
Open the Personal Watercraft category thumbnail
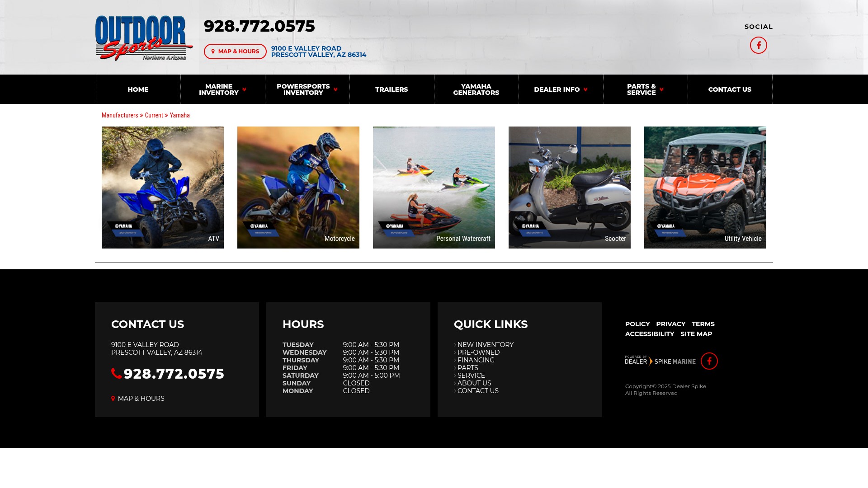(x=434, y=188)
